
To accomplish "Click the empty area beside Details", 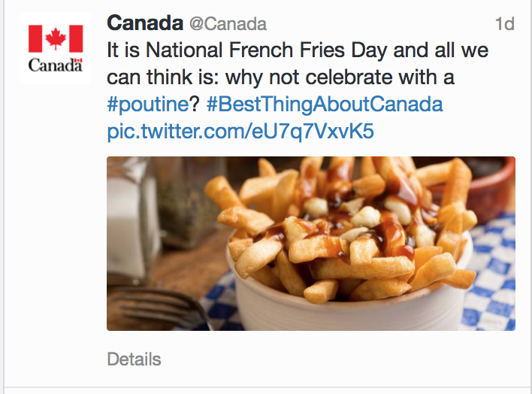I will click(x=338, y=359).
